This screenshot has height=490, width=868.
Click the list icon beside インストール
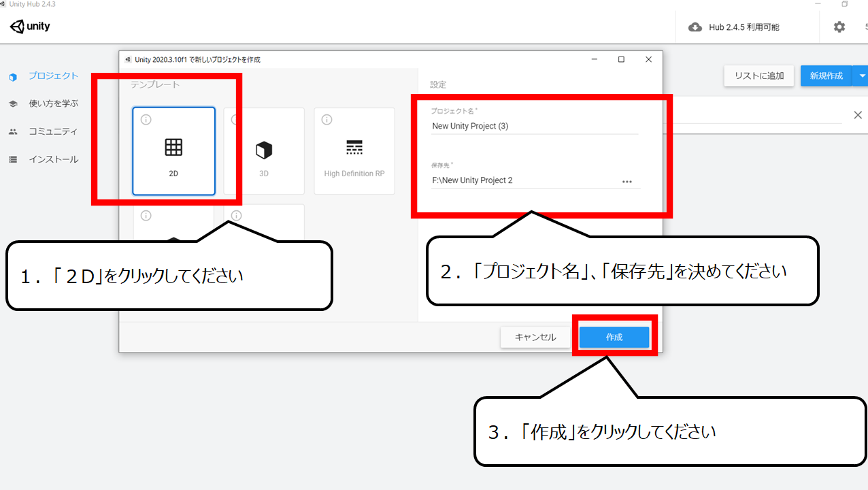13,159
